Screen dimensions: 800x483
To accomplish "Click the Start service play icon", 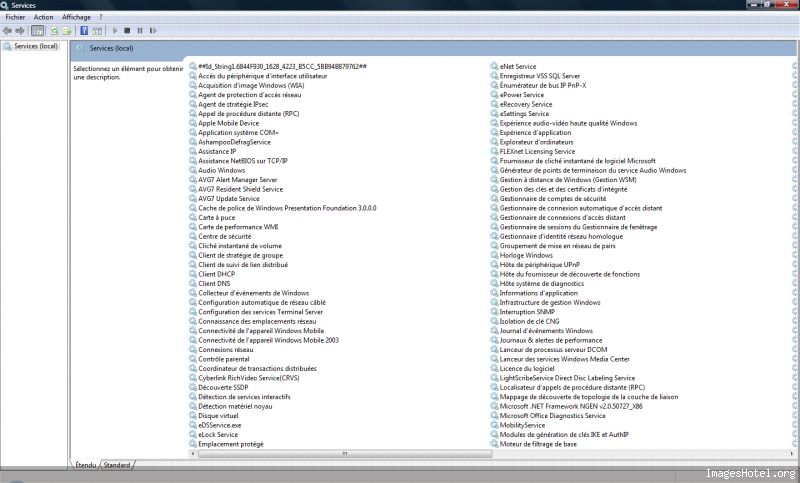I will pos(115,31).
